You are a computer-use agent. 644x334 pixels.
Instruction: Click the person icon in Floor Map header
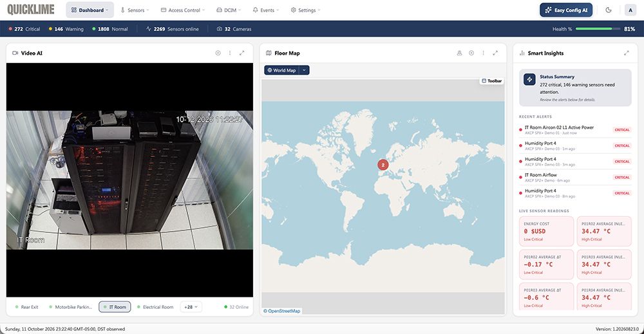click(459, 53)
